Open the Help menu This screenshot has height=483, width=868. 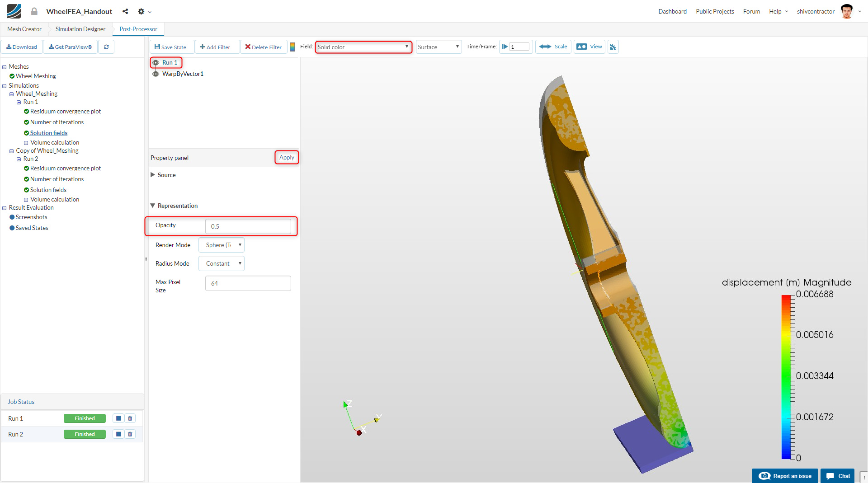tap(778, 11)
